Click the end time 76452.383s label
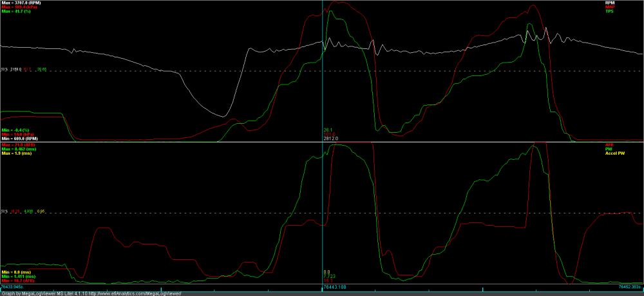644x296 pixels. click(630, 286)
